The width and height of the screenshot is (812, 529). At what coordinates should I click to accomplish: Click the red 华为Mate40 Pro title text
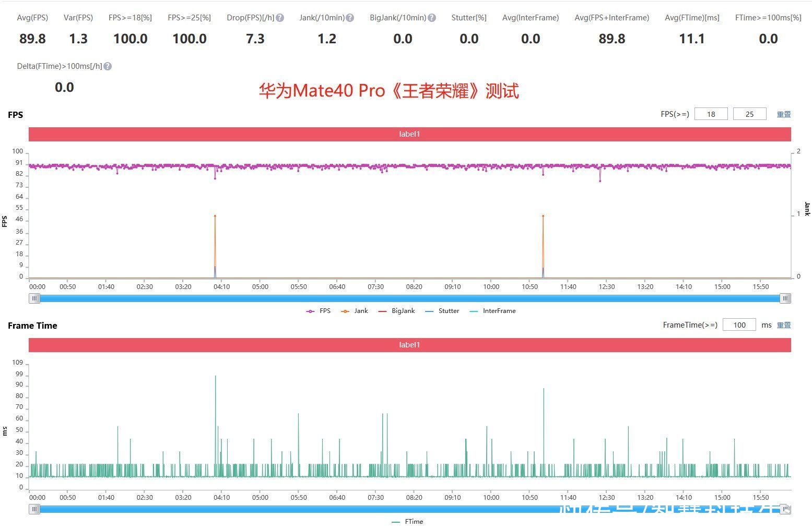click(x=389, y=91)
